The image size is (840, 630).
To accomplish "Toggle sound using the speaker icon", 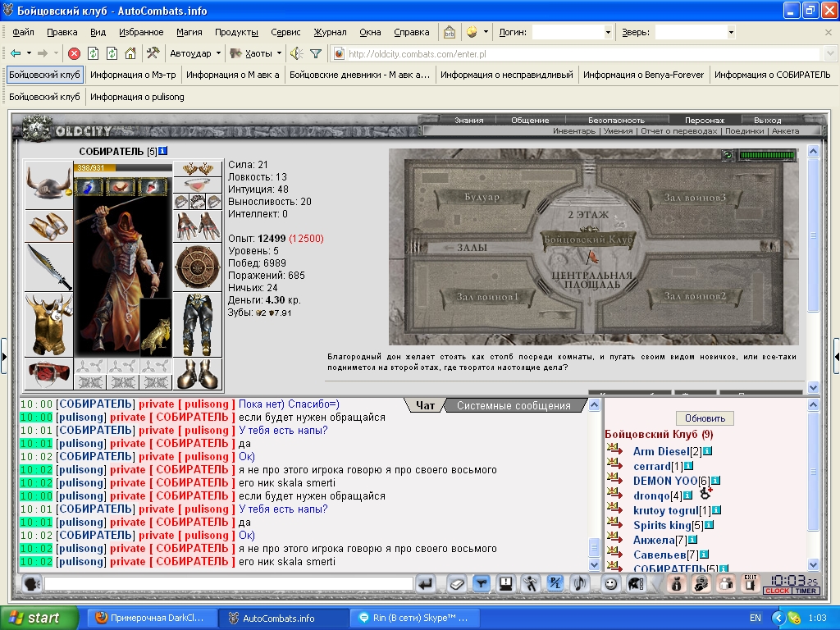I will pos(296,53).
